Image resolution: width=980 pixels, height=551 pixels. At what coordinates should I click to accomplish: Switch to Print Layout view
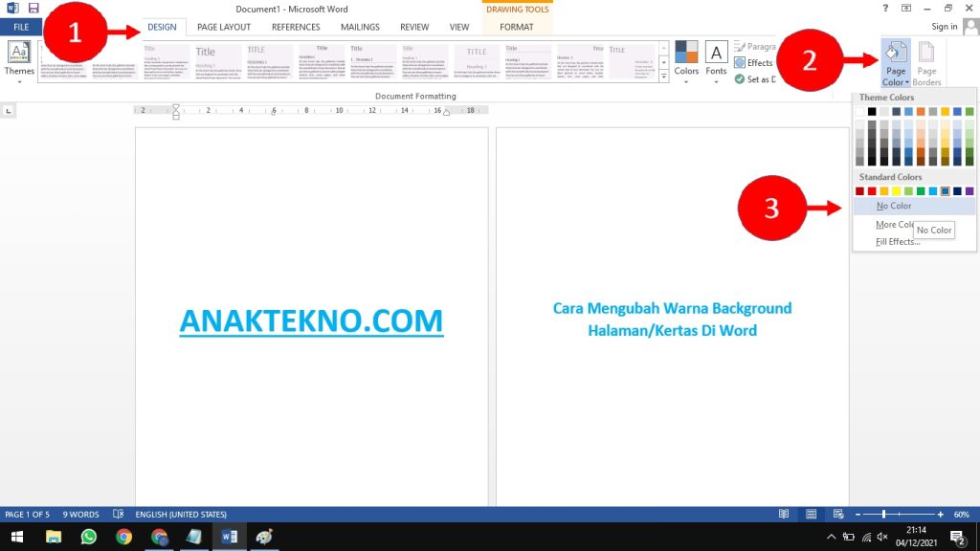click(812, 514)
